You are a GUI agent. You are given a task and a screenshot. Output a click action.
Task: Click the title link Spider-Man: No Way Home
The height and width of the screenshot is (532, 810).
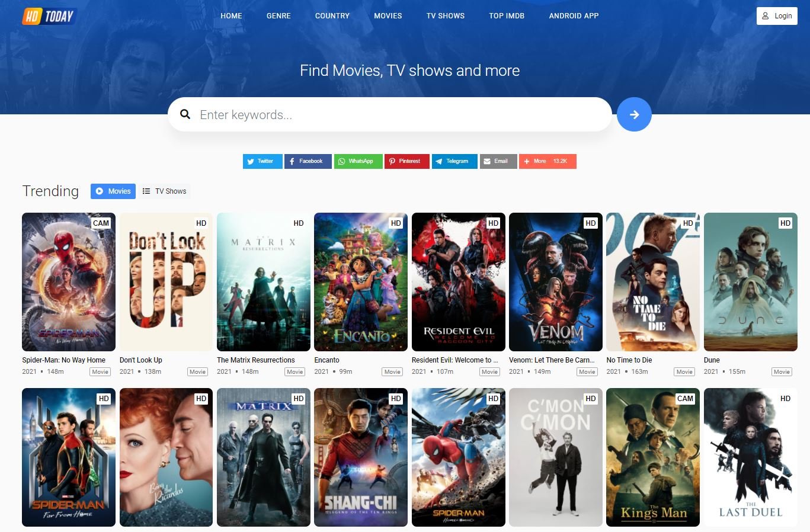click(x=64, y=360)
